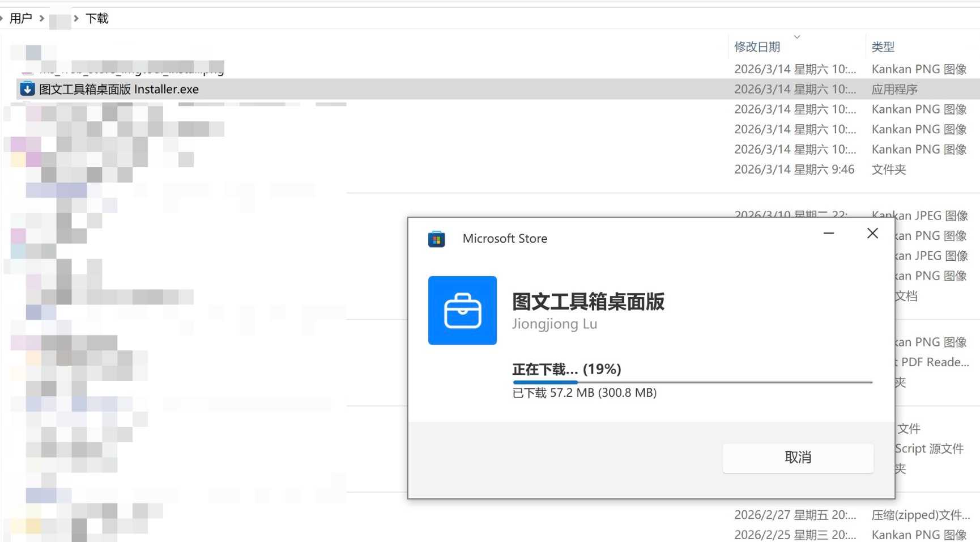Expand the breadcrumb chevron before 下载
The image size is (980, 542).
tap(75, 18)
